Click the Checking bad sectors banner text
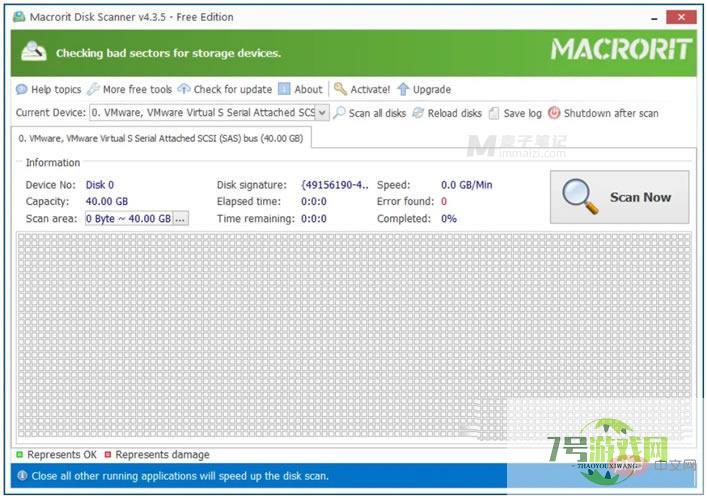 click(x=168, y=53)
